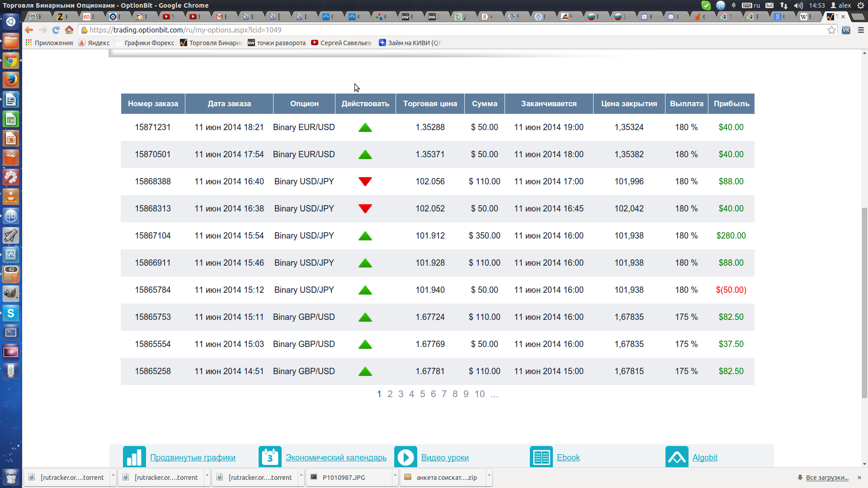Go to page 2 of orders
The width and height of the screenshot is (868, 488).
click(x=390, y=394)
